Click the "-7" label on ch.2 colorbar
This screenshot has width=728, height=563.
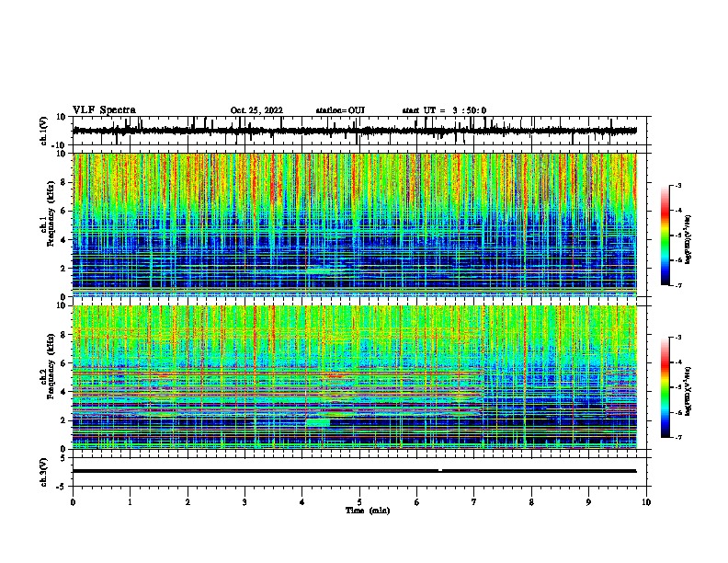point(677,438)
